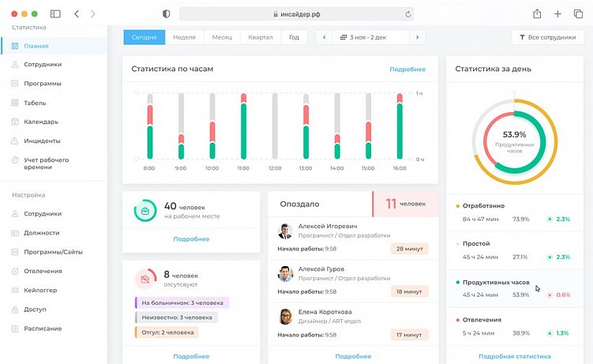Click the Программы icon in sidebar
The width and height of the screenshot is (593, 364).
point(15,83)
